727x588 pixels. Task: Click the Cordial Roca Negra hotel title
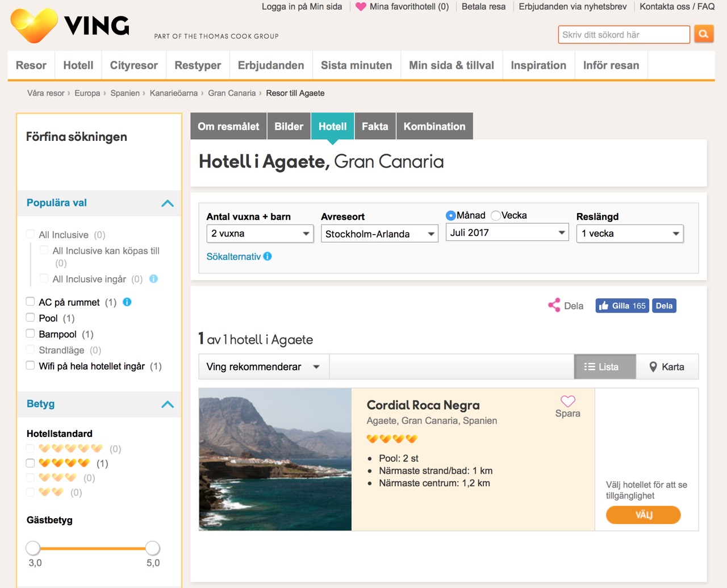point(423,405)
